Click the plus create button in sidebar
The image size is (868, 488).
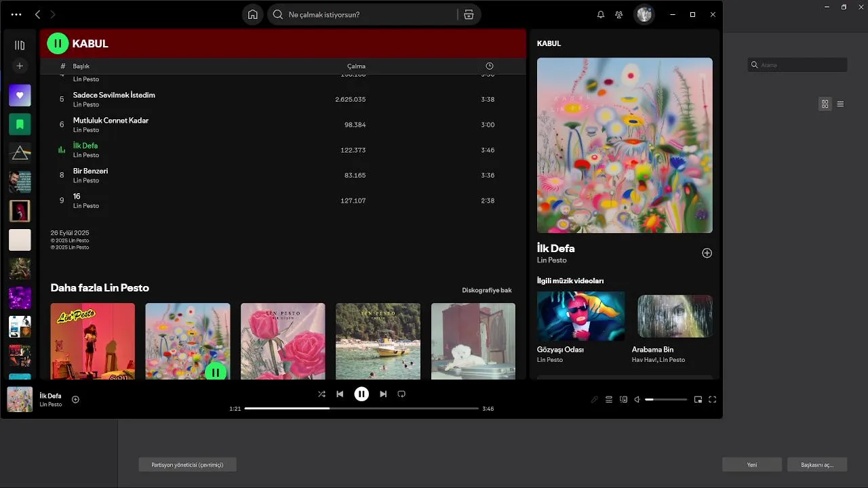coord(20,66)
